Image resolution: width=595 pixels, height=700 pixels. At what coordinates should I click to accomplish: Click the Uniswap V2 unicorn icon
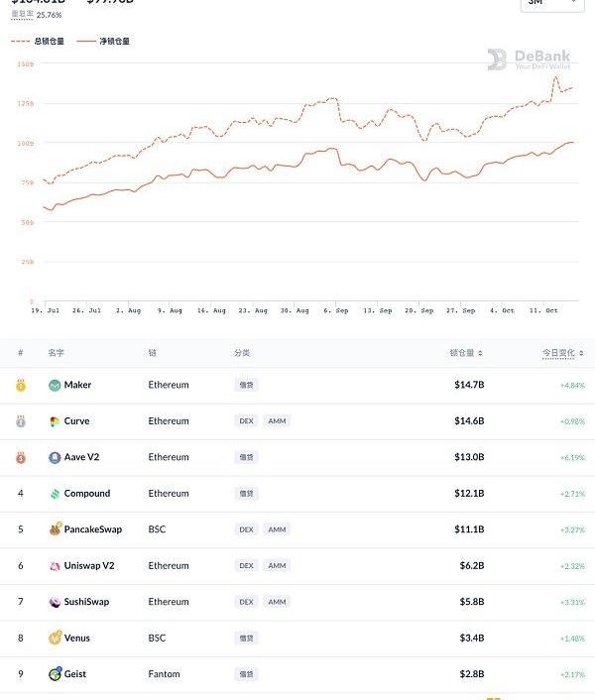click(55, 566)
